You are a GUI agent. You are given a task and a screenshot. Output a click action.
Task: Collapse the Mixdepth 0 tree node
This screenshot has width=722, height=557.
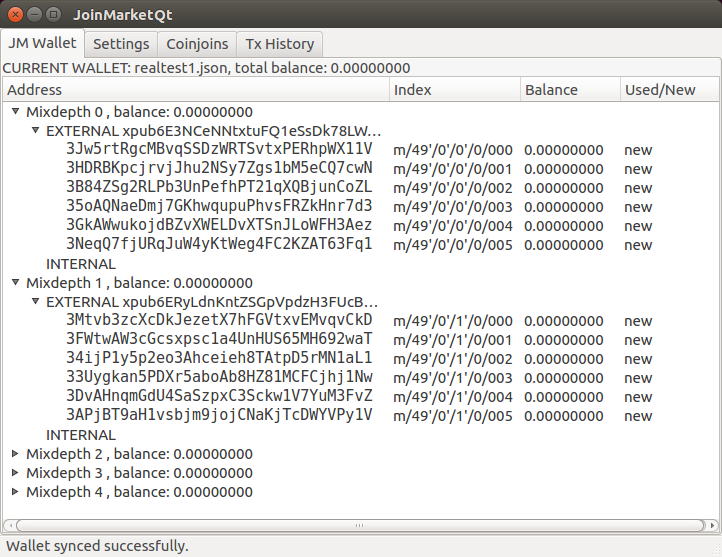15,112
